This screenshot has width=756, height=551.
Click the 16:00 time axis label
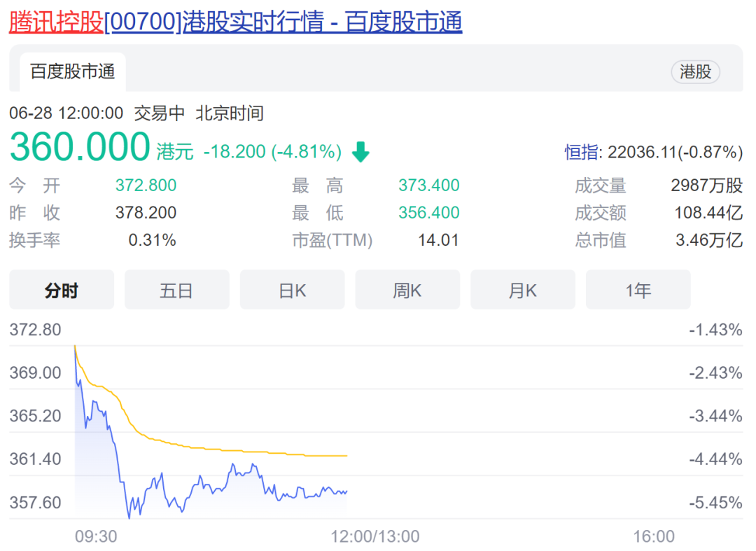pyautogui.click(x=654, y=536)
